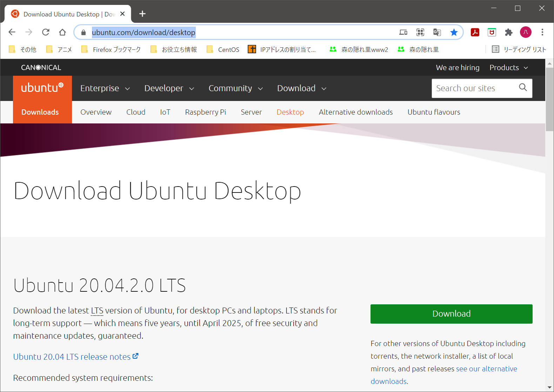This screenshot has width=554, height=392.
Task: Expand the Community menu
Action: point(236,88)
